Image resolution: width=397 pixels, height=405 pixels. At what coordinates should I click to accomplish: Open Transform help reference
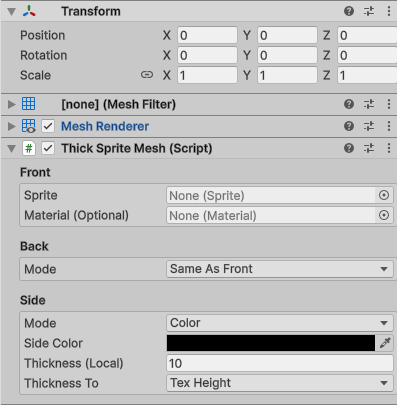click(x=349, y=11)
